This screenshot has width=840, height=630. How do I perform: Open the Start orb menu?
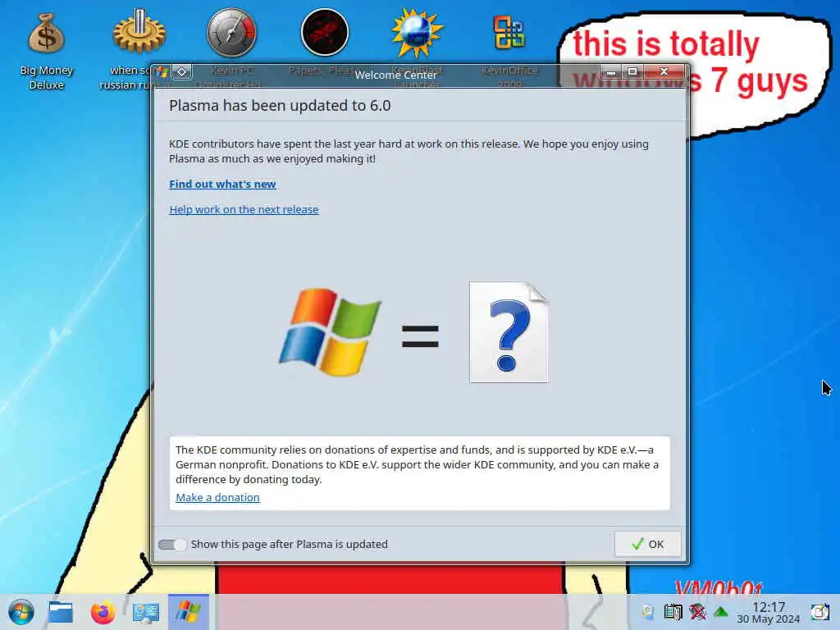click(x=21, y=612)
